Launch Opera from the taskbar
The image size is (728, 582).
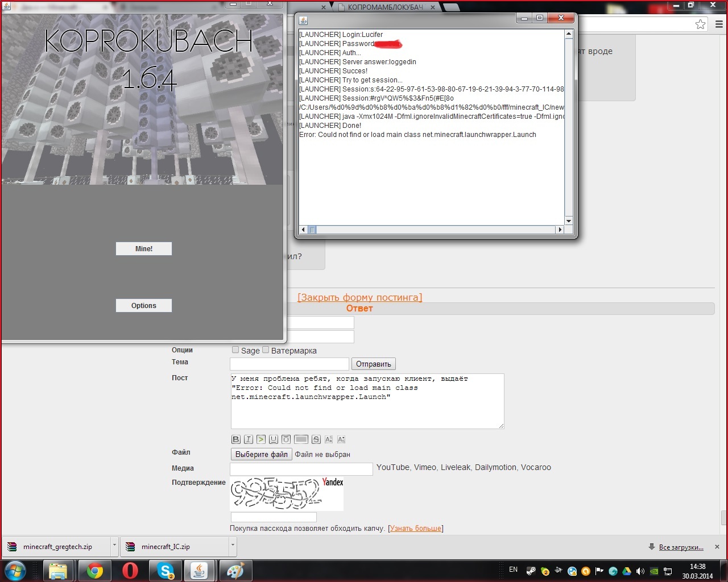[x=130, y=571]
